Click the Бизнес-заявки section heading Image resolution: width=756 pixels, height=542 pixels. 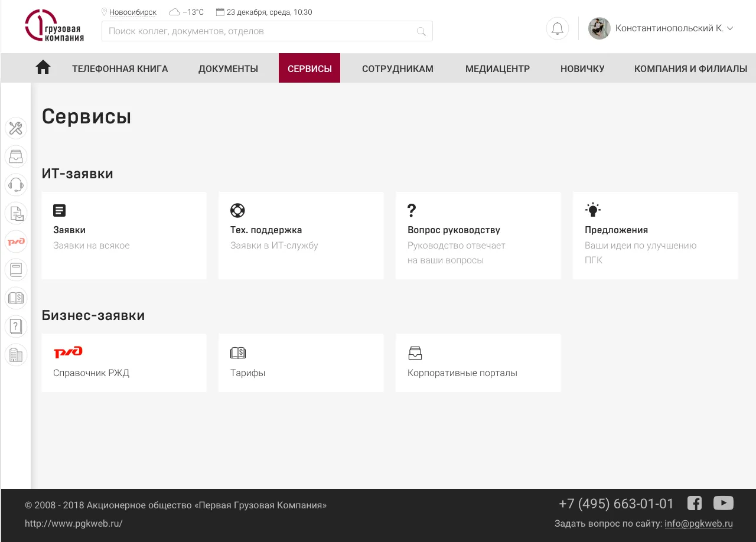(x=93, y=315)
